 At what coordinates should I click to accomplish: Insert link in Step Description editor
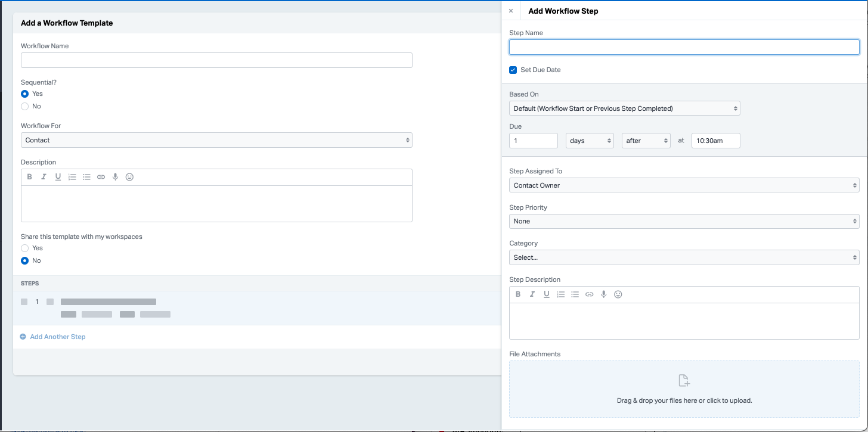point(590,294)
